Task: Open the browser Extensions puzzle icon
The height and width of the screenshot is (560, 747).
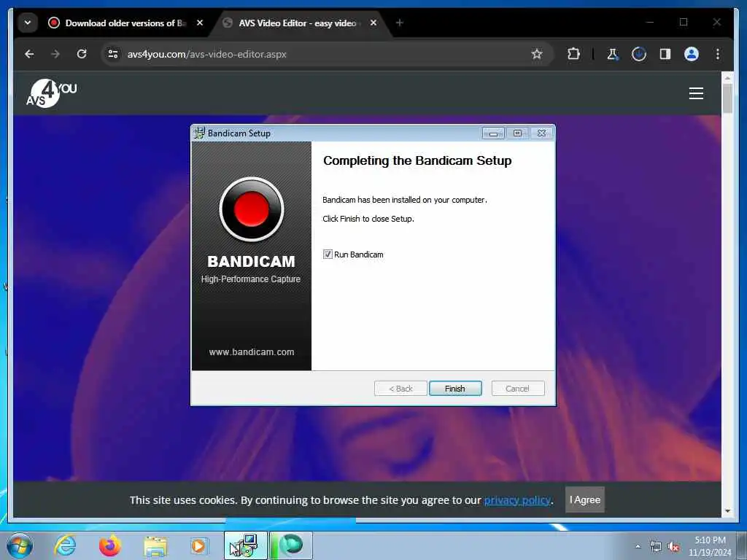Action: point(573,54)
